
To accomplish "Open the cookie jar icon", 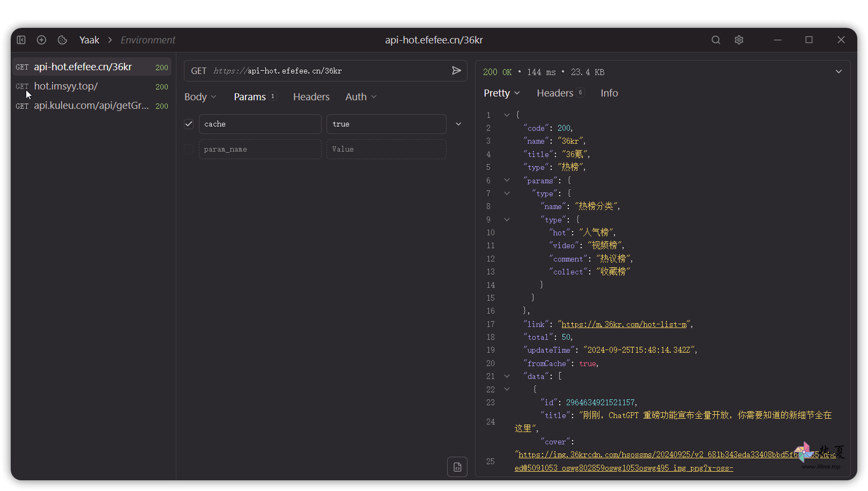I will coord(62,40).
